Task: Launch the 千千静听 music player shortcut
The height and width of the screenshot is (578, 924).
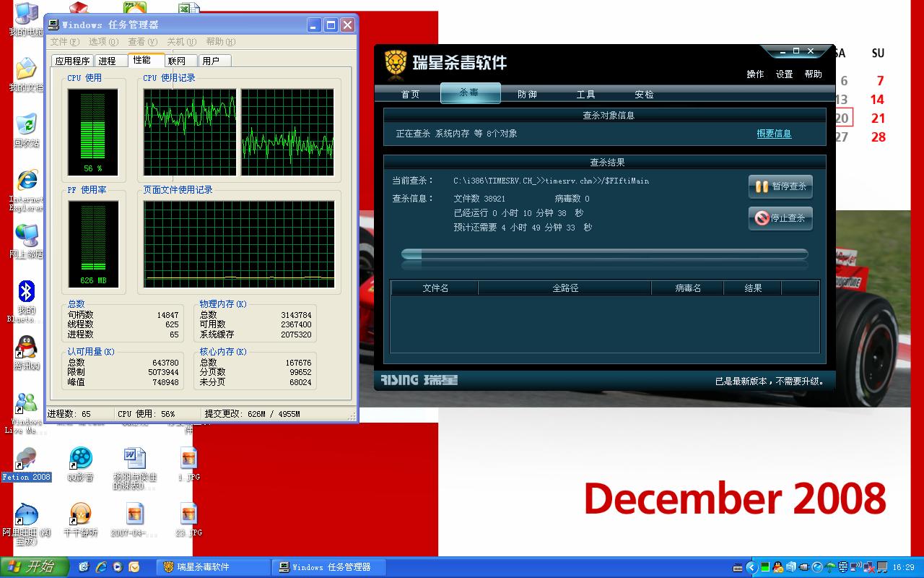Action: pyautogui.click(x=81, y=520)
